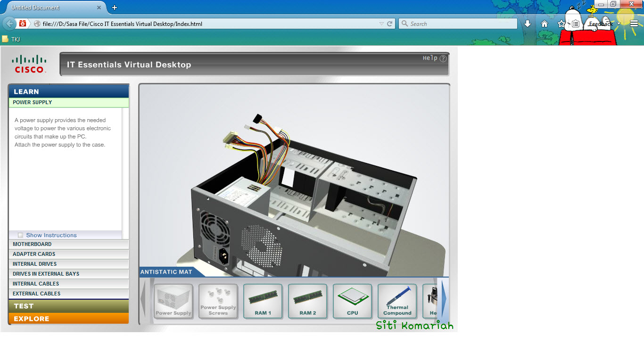Select the Power Supply component thumbnail

pyautogui.click(x=173, y=301)
